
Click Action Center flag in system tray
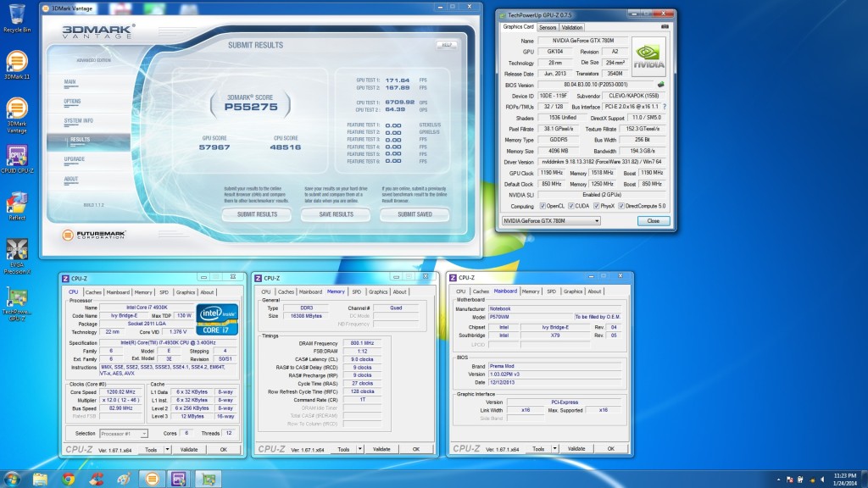[789, 480]
